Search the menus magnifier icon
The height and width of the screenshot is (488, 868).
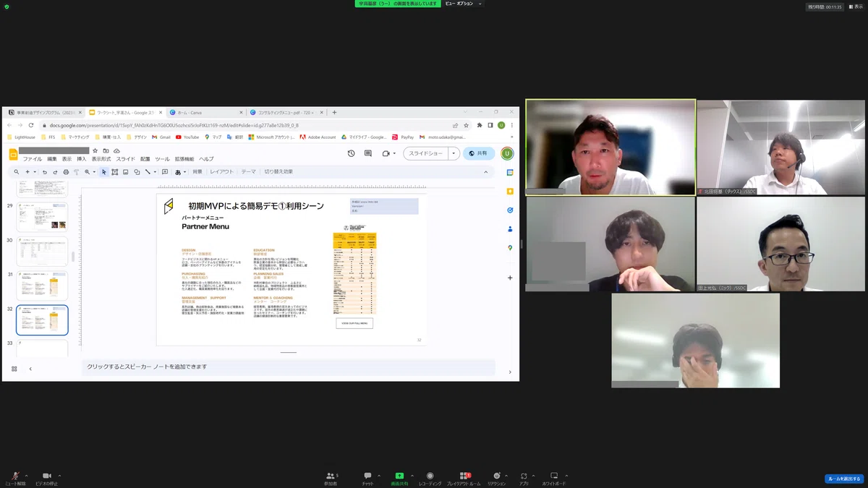tap(17, 172)
